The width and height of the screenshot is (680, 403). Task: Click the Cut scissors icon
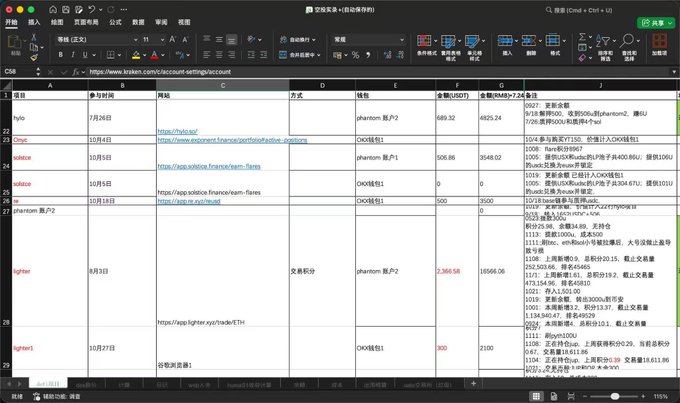[x=34, y=37]
